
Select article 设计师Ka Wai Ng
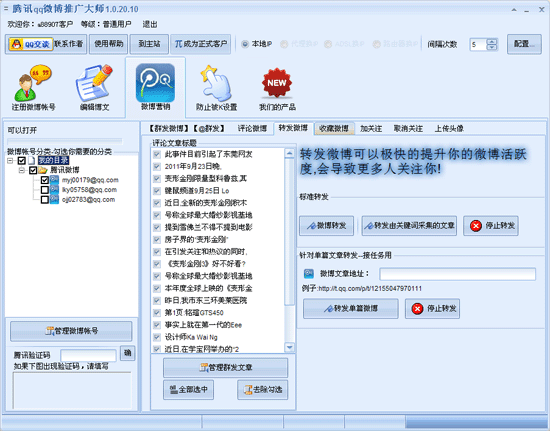coord(191,337)
